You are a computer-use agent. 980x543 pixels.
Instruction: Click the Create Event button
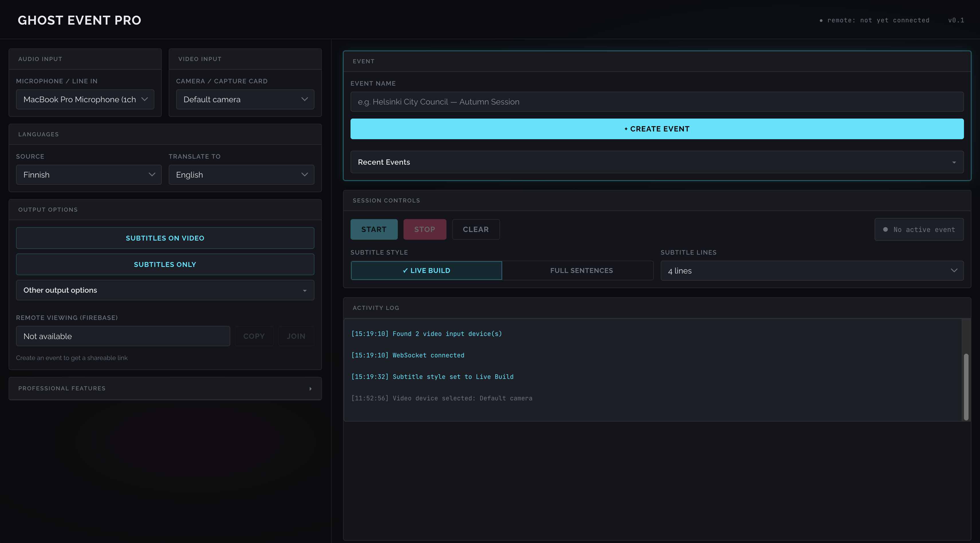657,129
